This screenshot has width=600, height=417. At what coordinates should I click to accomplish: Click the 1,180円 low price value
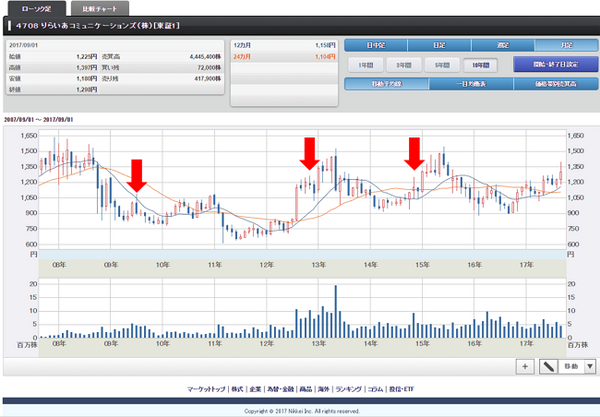[x=86, y=79]
